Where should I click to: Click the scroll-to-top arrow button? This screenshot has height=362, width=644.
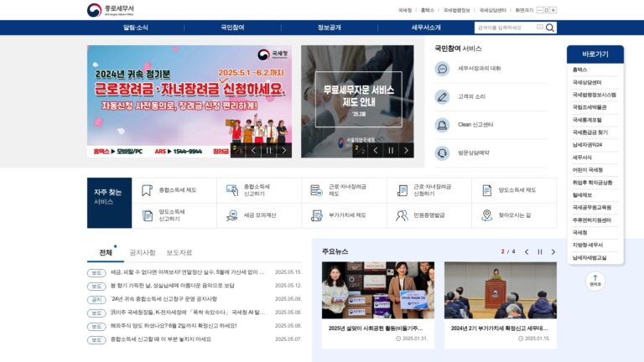tap(595, 281)
